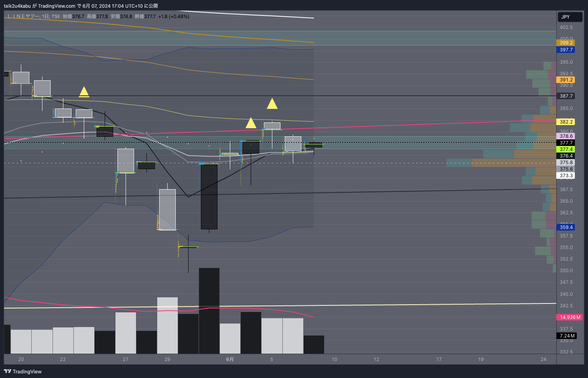This screenshot has width=588, height=378.
Task: Click date 10 on the time axis
Action: 335,359
